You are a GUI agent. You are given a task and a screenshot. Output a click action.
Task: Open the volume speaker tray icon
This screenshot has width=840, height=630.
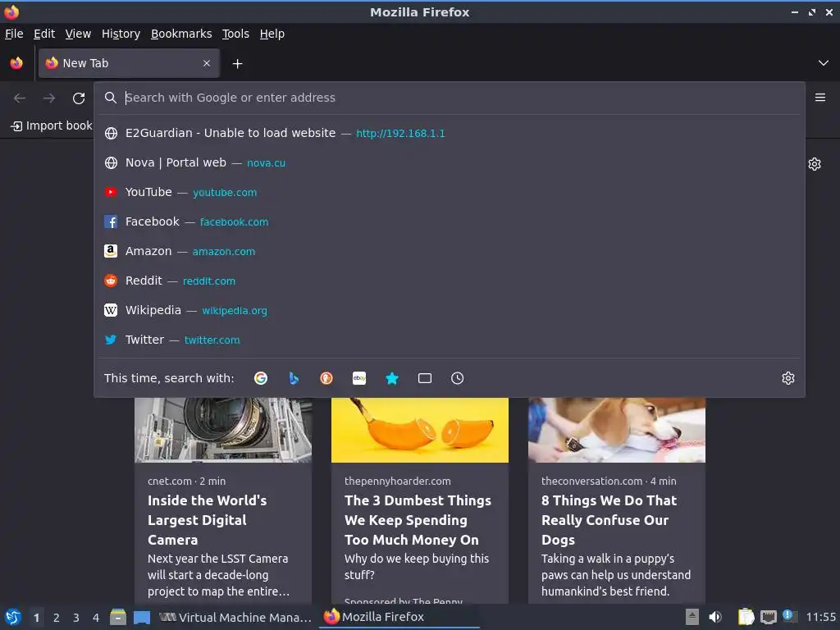tap(715, 617)
